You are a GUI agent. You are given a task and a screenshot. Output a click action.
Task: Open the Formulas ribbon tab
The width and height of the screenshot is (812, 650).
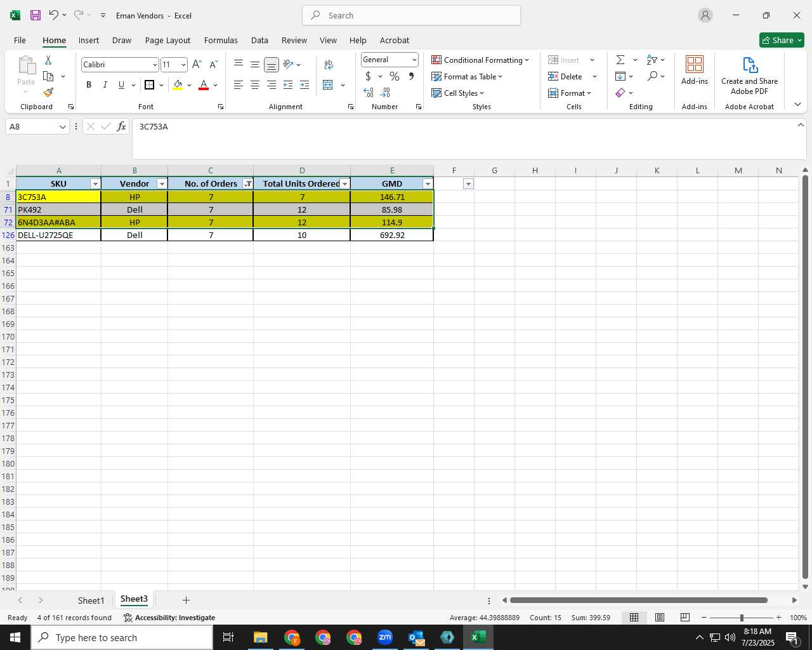tap(221, 40)
